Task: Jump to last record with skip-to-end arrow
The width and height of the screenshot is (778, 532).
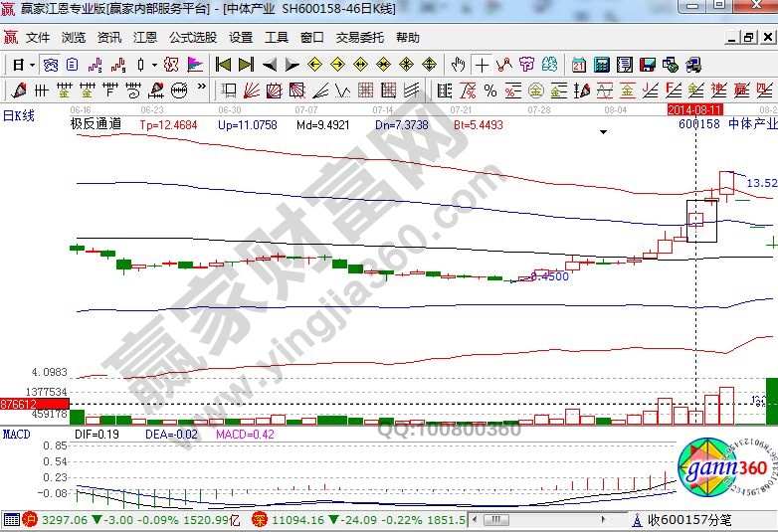Action: (246, 65)
